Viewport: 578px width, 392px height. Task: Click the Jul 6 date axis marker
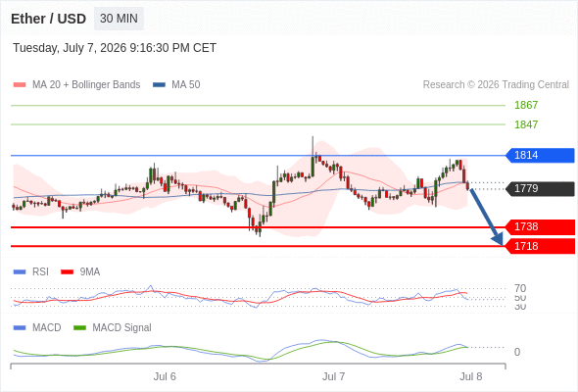coord(165,376)
